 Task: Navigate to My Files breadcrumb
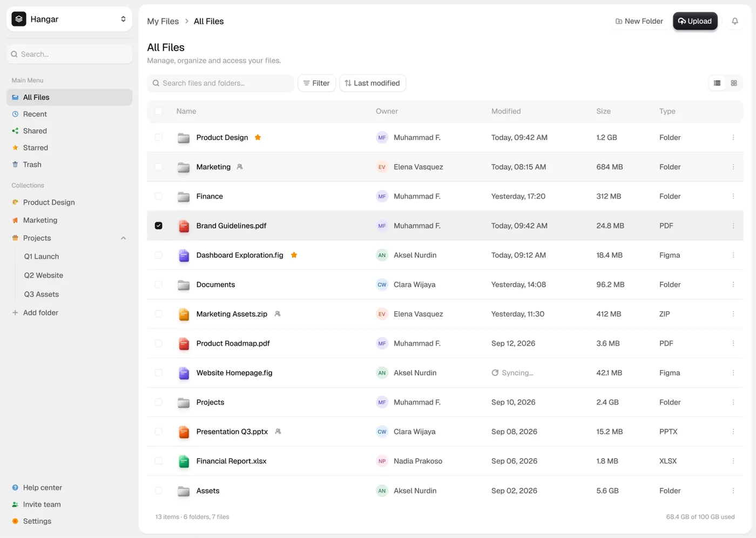[163, 21]
